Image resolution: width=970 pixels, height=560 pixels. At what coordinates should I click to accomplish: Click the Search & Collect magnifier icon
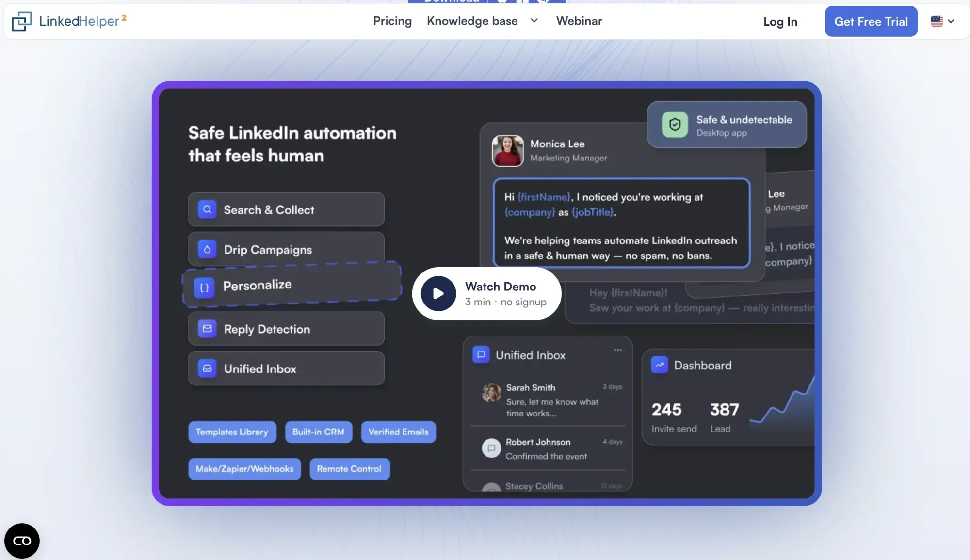click(207, 209)
